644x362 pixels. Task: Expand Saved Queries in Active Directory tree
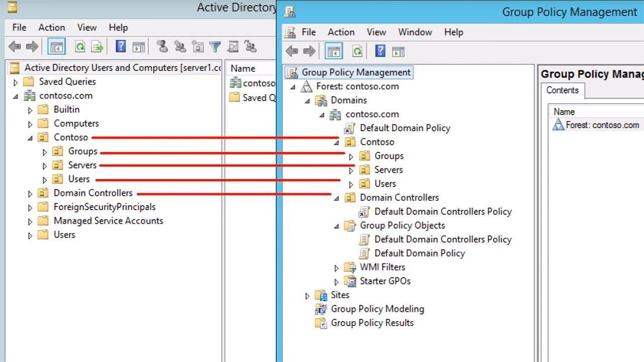pyautogui.click(x=16, y=82)
